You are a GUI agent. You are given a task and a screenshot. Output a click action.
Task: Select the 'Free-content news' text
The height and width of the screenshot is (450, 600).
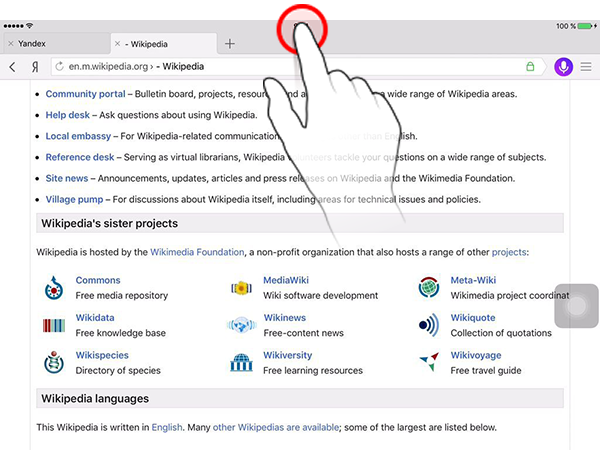303,333
